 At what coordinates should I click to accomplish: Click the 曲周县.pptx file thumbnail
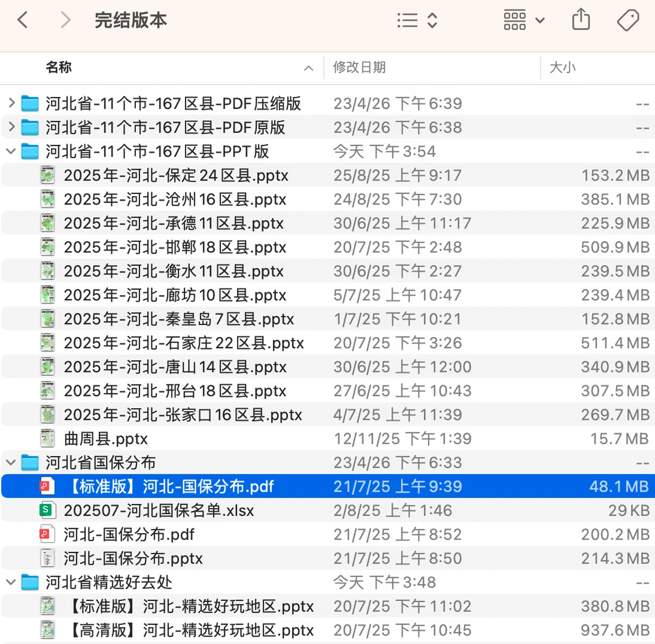[x=47, y=438]
